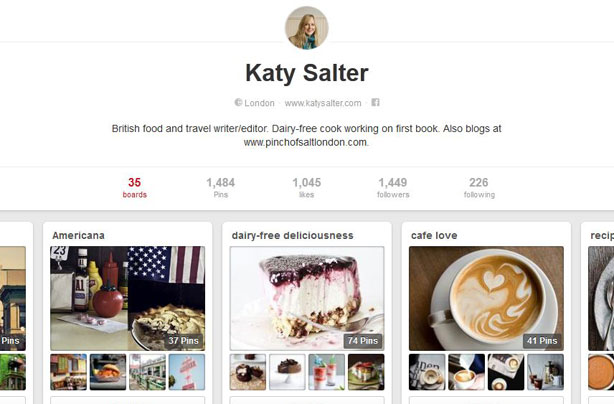Switch to the 1,484 Pins tab
The image size is (614, 404).
pyautogui.click(x=220, y=188)
